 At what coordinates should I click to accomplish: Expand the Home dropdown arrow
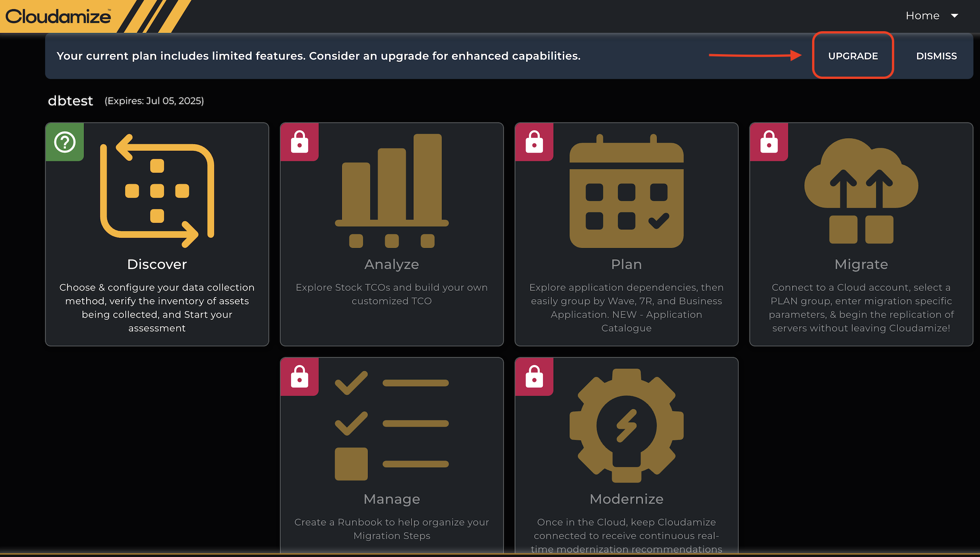[x=955, y=16]
